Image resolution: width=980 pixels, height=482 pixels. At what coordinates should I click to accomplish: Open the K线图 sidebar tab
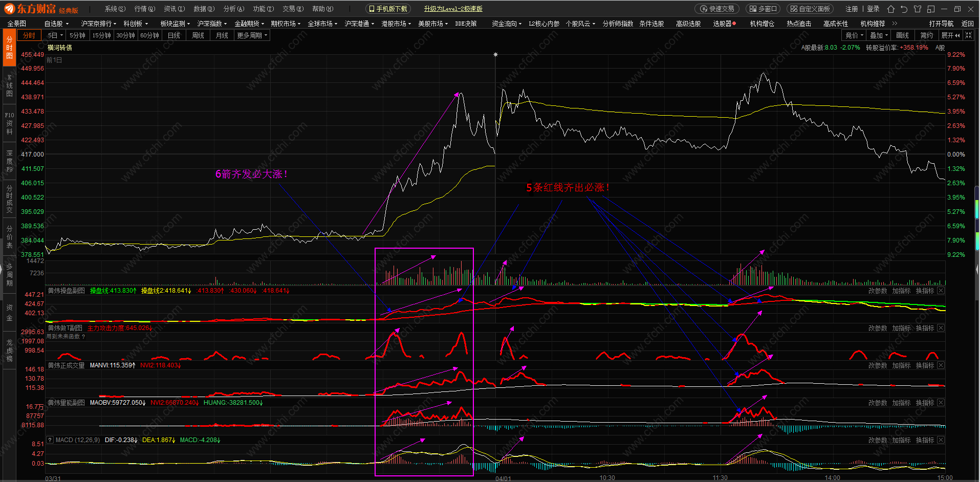pos(9,85)
